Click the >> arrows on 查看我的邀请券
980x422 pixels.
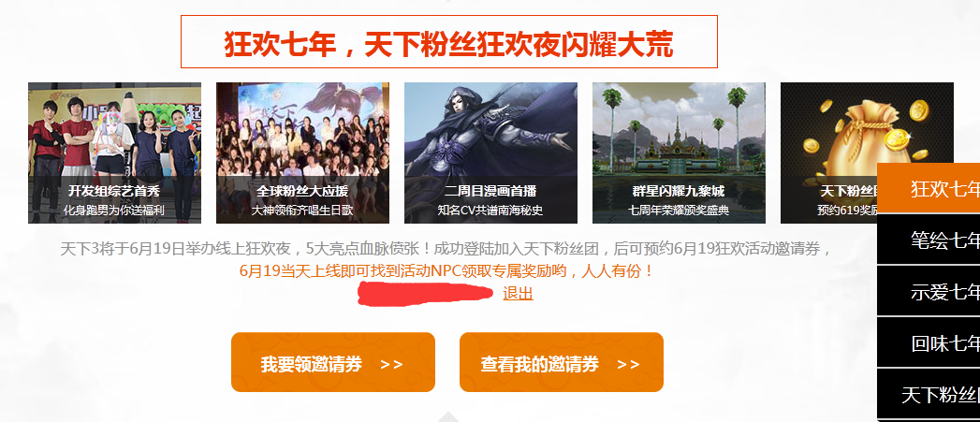[x=628, y=365]
